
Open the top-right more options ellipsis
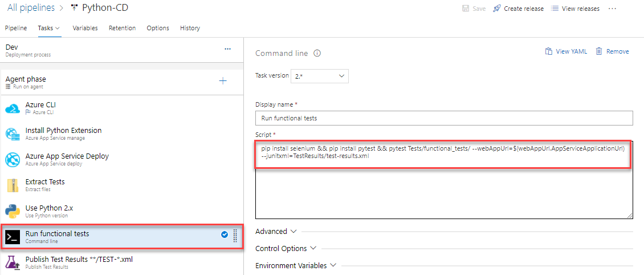613,9
